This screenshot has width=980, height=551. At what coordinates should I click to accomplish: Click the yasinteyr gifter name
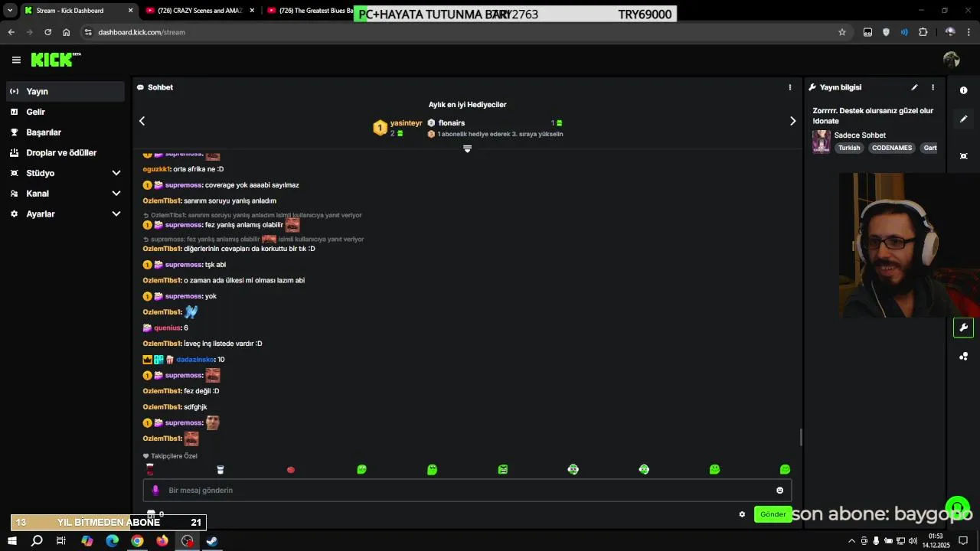pyautogui.click(x=406, y=123)
